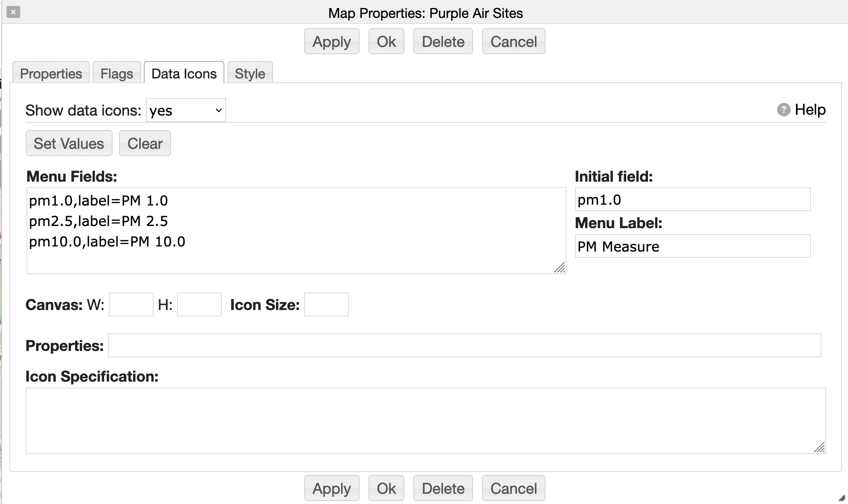This screenshot has height=504, width=848.
Task: Open the Show data icons dropdown
Action: (x=186, y=110)
